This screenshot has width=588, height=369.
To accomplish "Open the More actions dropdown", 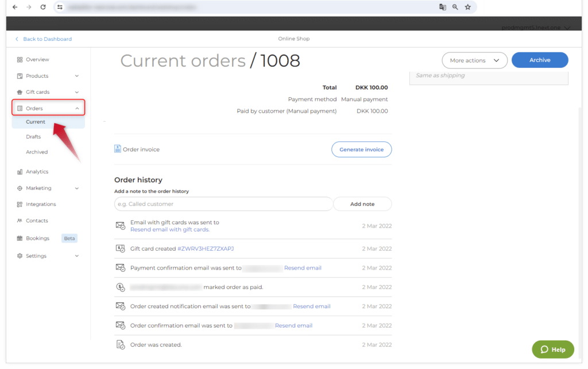I will pos(474,60).
